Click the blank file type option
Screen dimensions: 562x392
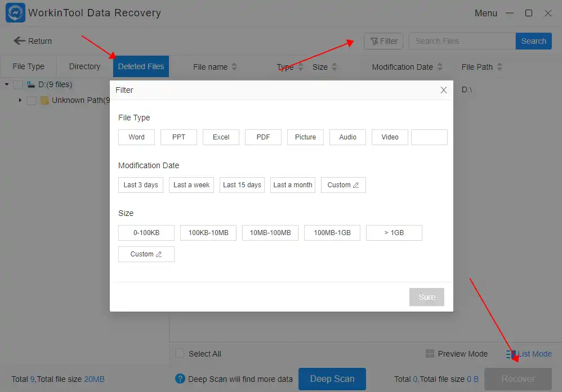click(x=430, y=137)
